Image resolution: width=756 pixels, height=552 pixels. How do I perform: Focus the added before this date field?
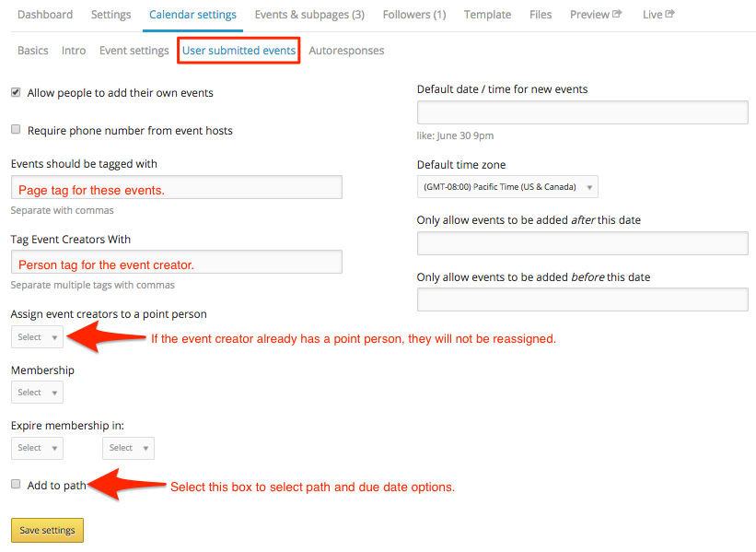pyautogui.click(x=583, y=299)
